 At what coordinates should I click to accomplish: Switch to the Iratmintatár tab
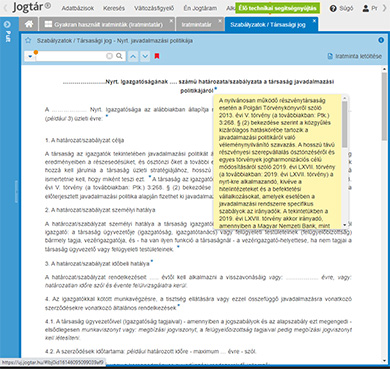197,24
